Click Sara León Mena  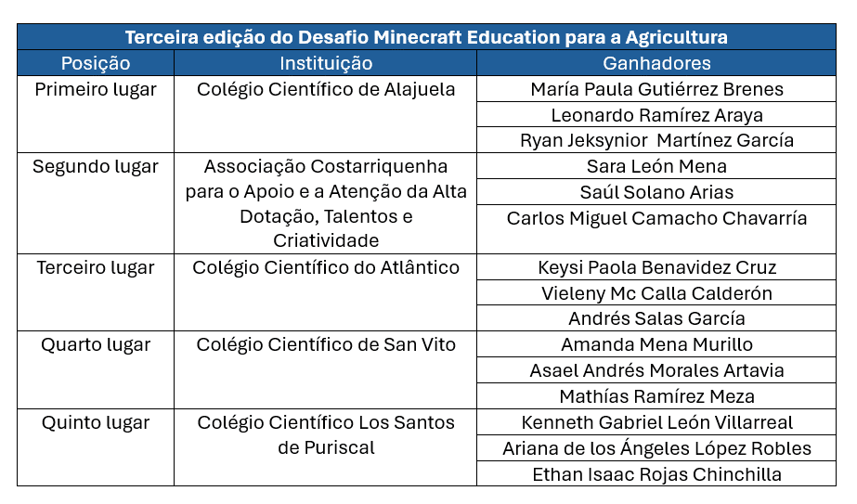point(656,166)
